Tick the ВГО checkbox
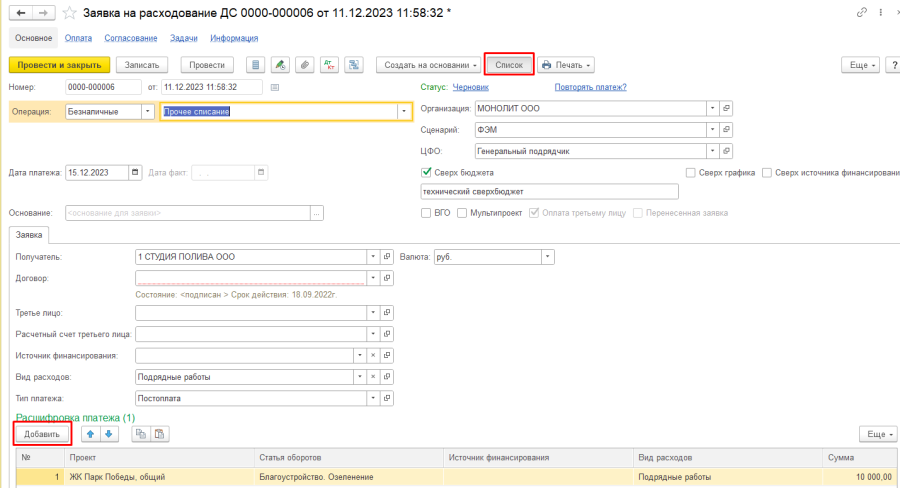The height and width of the screenshot is (488, 900). tap(427, 213)
